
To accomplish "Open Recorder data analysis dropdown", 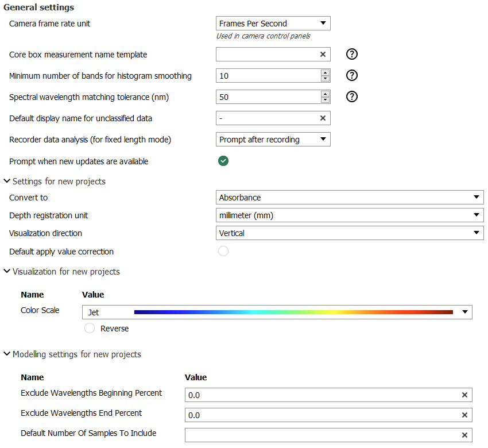I will [x=273, y=139].
